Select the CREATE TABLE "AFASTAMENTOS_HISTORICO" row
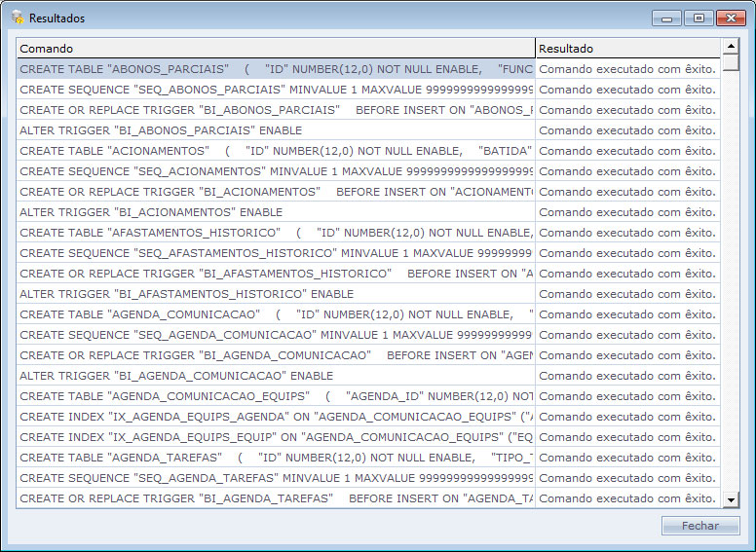756x552 pixels. point(275,233)
